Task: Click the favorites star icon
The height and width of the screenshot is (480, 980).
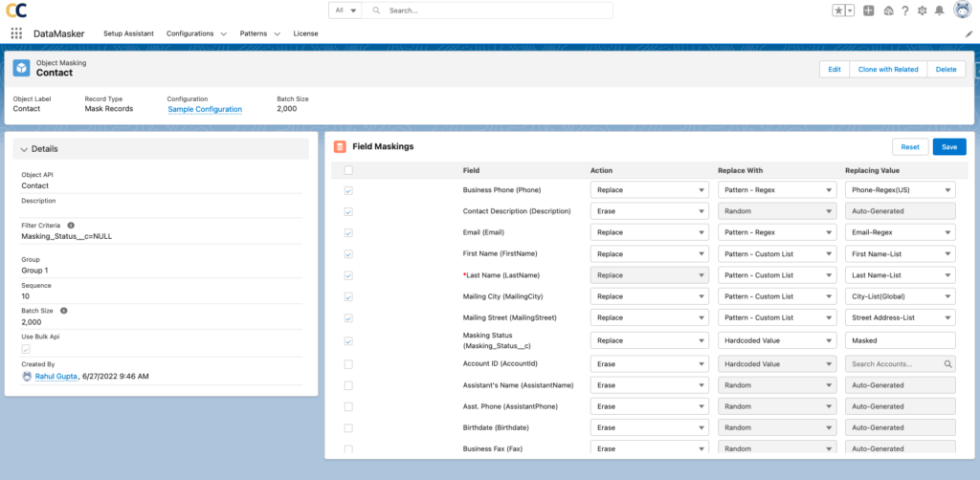Action: [837, 11]
